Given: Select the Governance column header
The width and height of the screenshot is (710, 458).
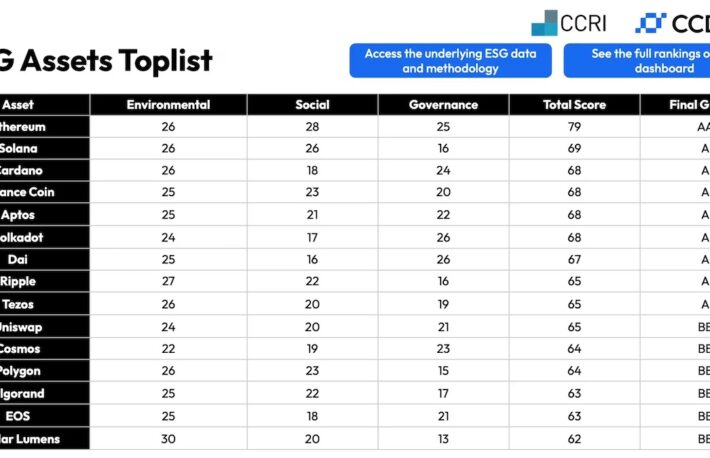Looking at the screenshot, I should pos(443,105).
